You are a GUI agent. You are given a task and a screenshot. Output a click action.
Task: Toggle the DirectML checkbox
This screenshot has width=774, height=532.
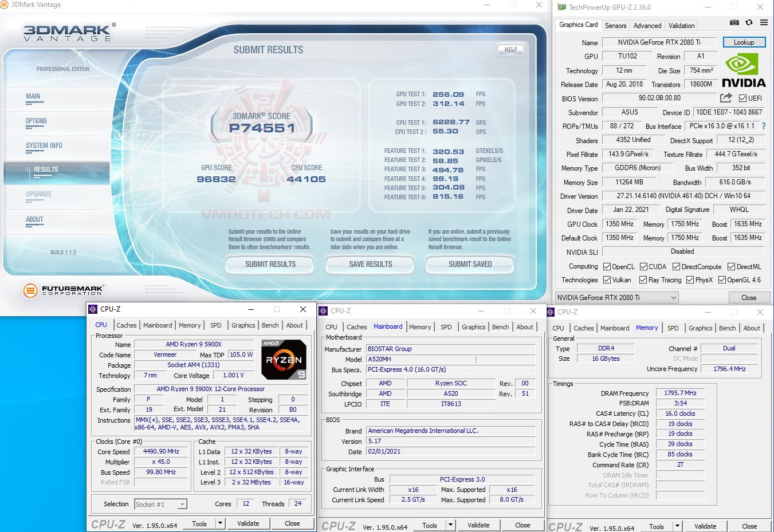[731, 267]
